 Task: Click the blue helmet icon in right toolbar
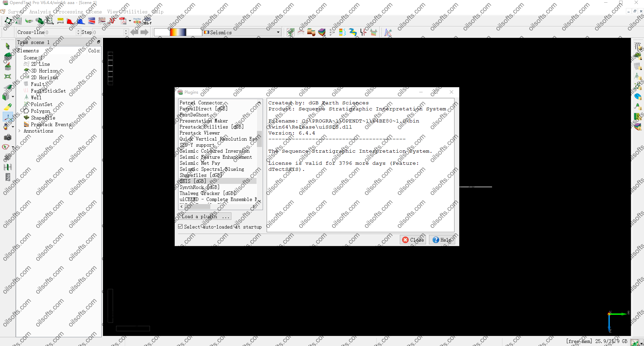[638, 96]
